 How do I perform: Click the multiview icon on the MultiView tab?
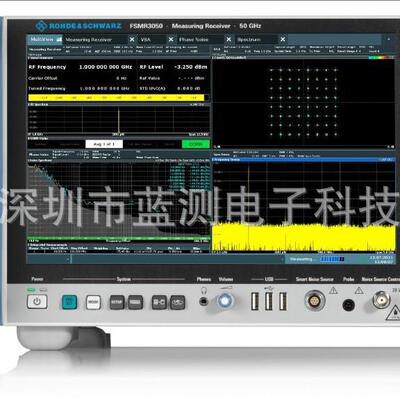[59, 39]
